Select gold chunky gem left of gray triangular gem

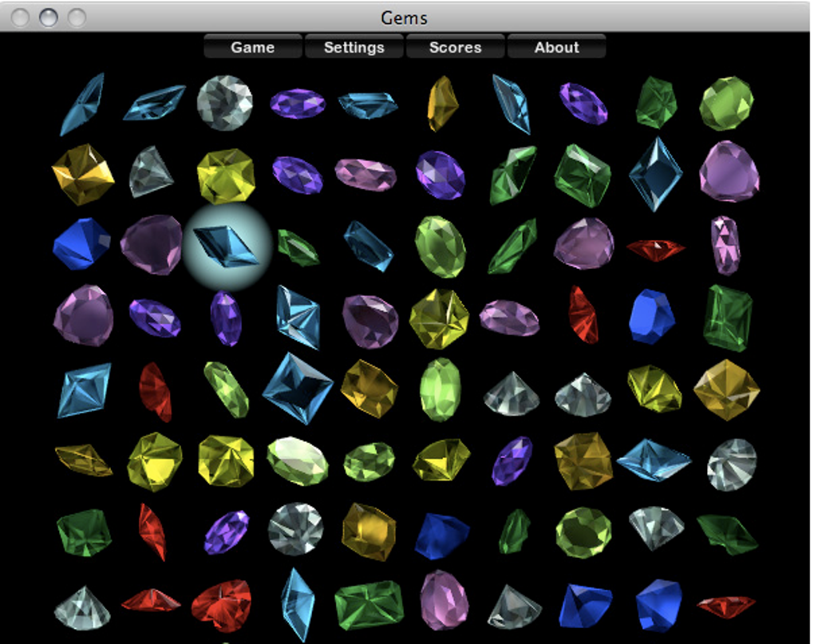point(83,173)
